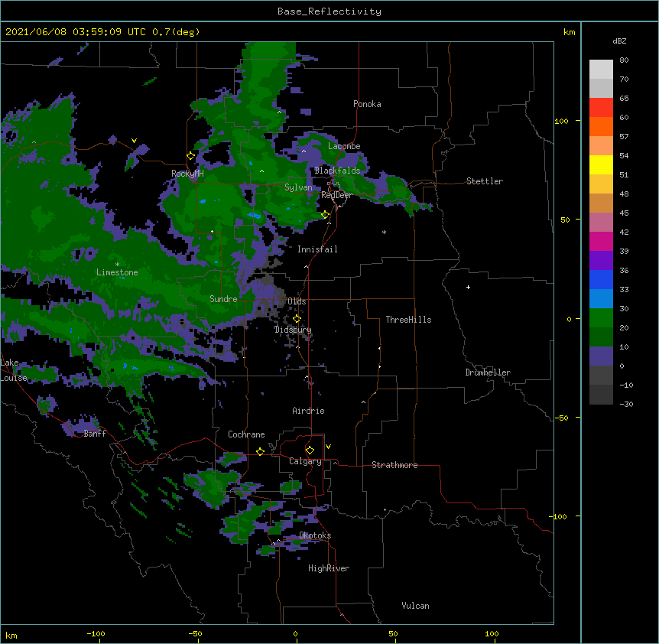659x644 pixels.
Task: Click the Stettler town label
Action: pyautogui.click(x=485, y=181)
